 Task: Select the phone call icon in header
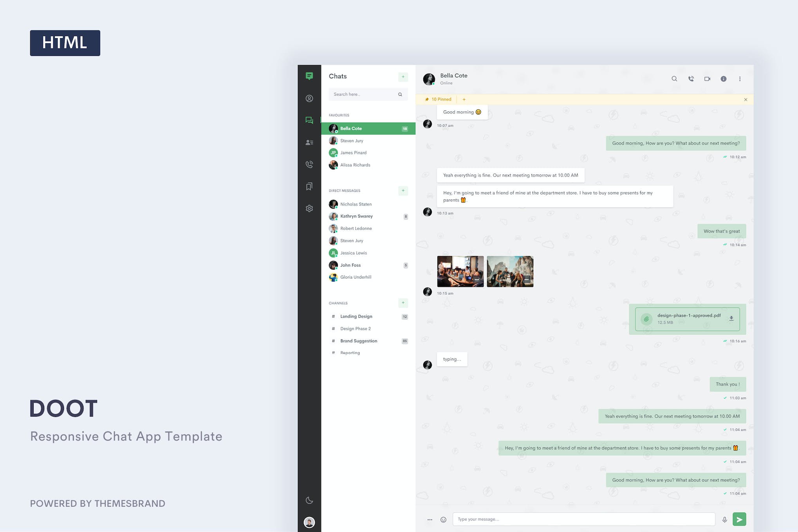point(691,78)
